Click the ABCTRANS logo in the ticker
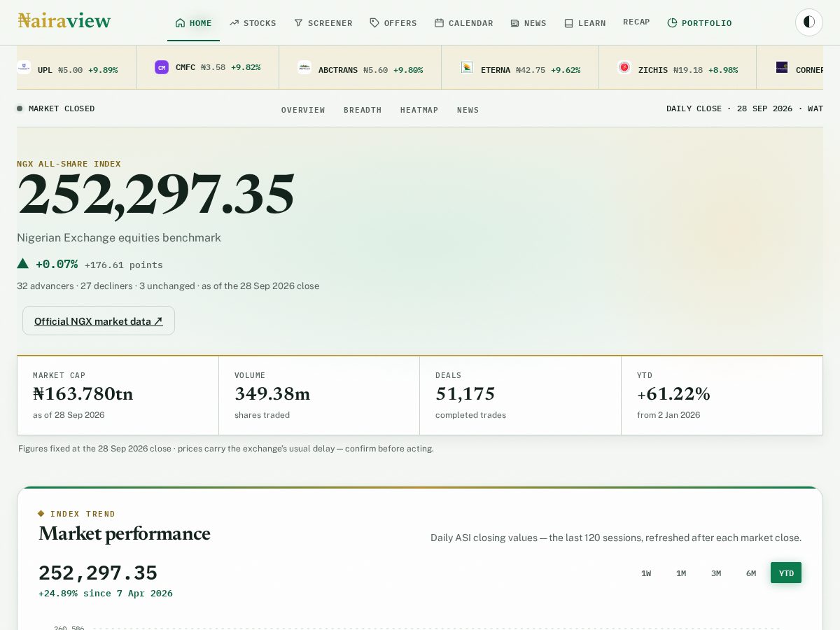This screenshot has width=840, height=630. 304,67
